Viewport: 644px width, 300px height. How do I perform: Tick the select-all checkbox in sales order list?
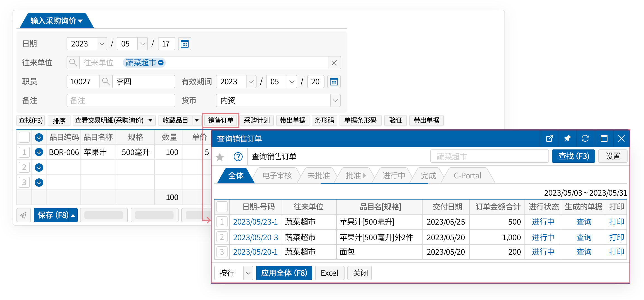pyautogui.click(x=222, y=207)
